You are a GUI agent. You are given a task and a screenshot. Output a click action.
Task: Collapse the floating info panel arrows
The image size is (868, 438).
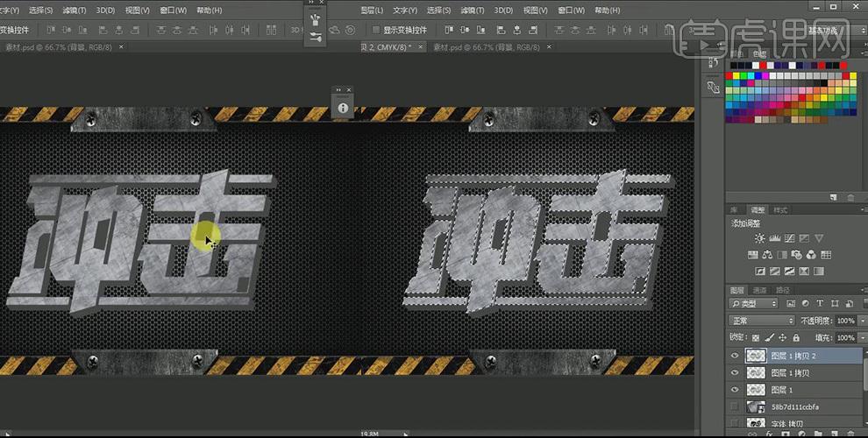click(338, 90)
